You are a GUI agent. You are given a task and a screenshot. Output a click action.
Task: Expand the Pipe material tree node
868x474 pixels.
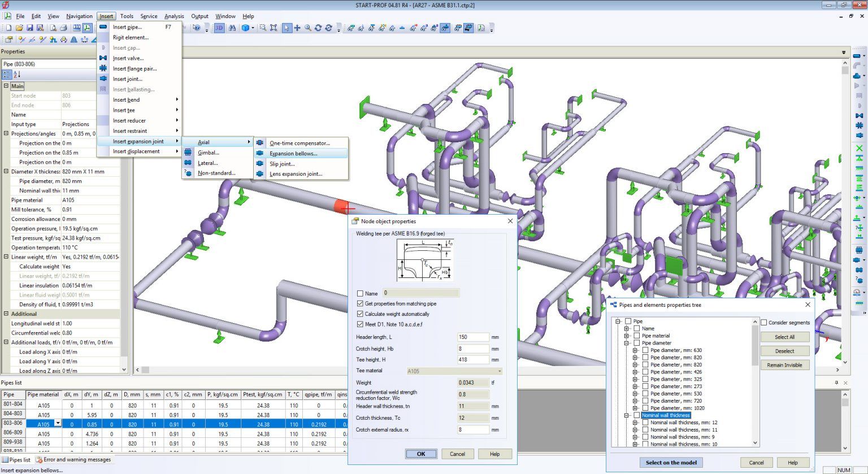coord(625,336)
